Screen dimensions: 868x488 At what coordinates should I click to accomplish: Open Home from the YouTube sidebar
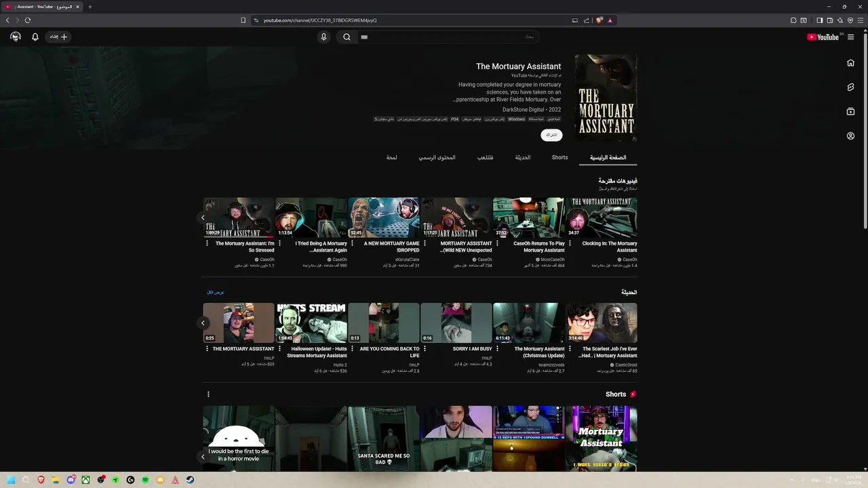point(850,63)
